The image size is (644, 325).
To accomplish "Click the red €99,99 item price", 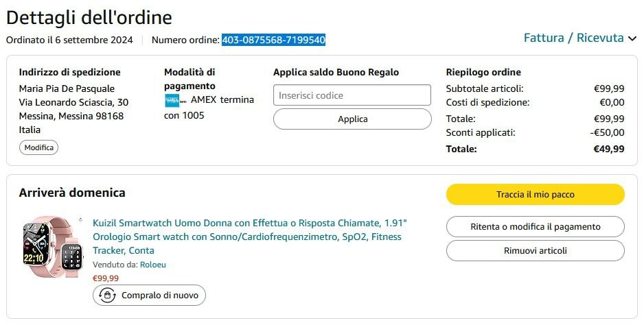I will click(x=106, y=278).
